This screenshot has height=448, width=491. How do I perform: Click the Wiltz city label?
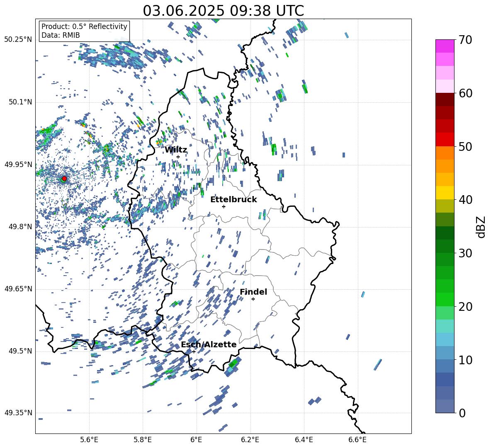176,150
